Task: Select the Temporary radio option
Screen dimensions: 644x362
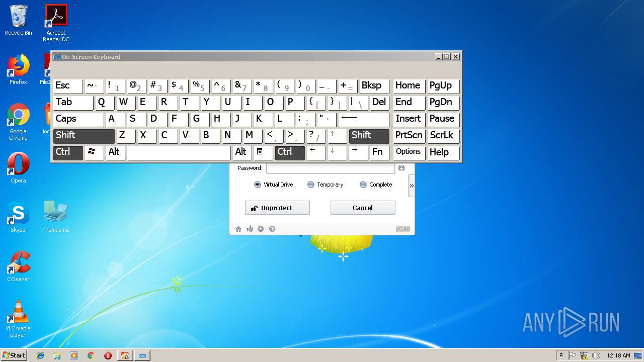Action: 326,185
